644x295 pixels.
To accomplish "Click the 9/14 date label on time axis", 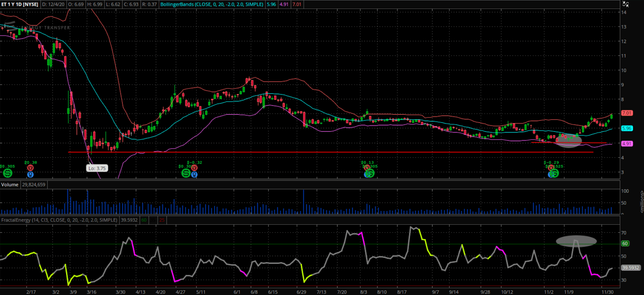I will [x=454, y=292].
